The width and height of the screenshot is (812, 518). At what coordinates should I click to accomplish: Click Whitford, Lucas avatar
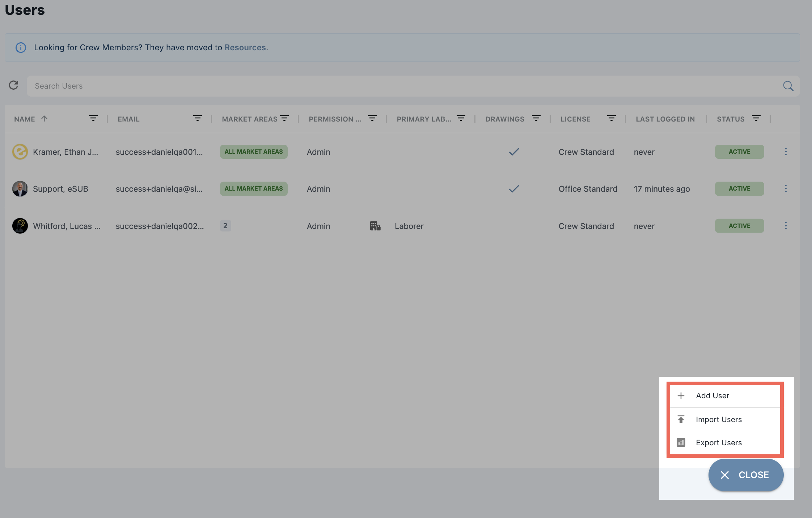[x=20, y=226]
